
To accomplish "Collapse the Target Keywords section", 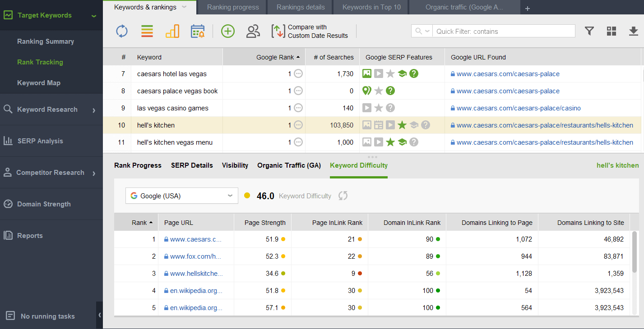I will click(x=94, y=16).
